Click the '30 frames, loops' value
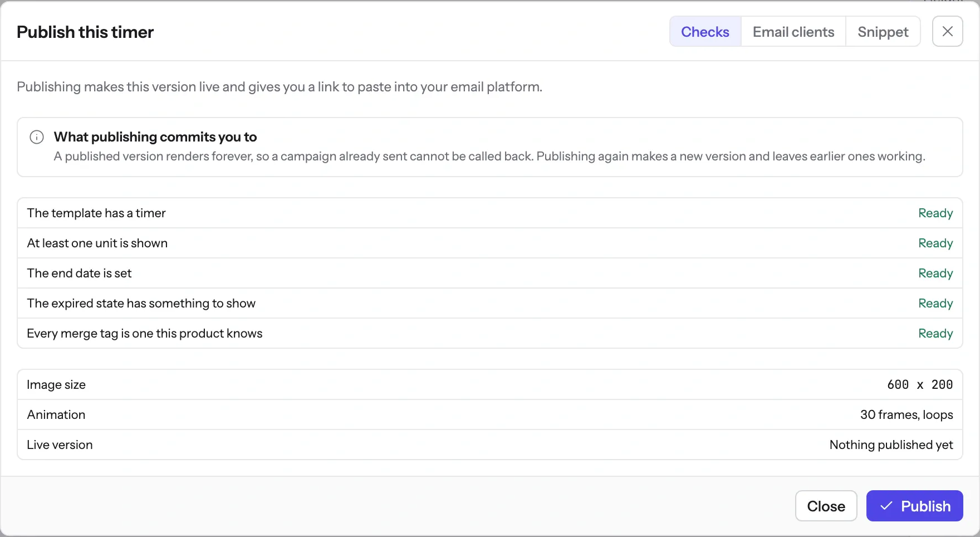The height and width of the screenshot is (537, 980). click(906, 414)
